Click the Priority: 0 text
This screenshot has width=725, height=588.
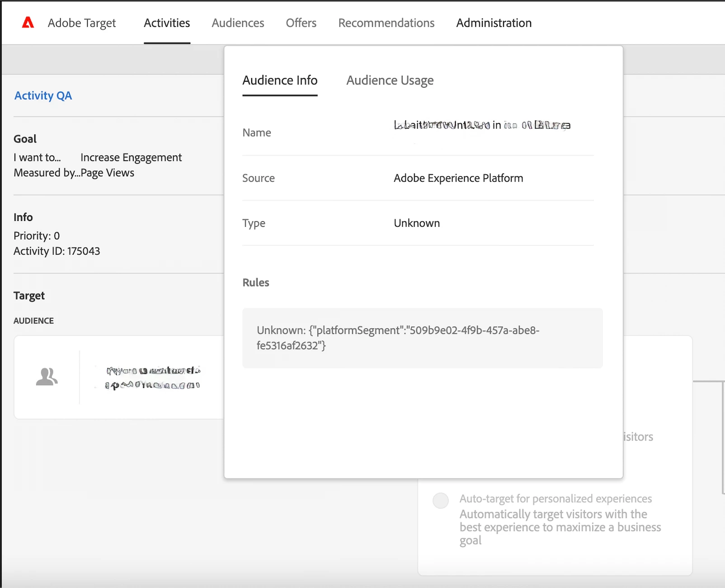37,236
